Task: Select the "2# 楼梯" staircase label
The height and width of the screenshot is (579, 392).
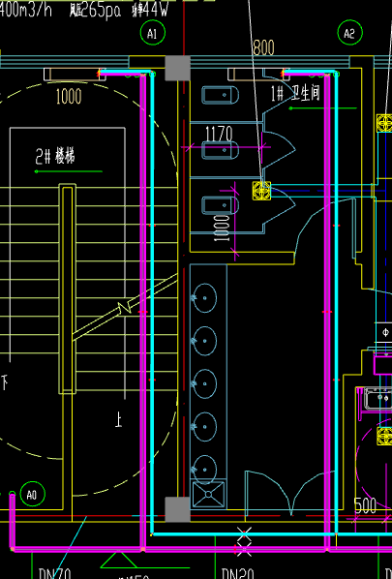Action: tap(55, 157)
